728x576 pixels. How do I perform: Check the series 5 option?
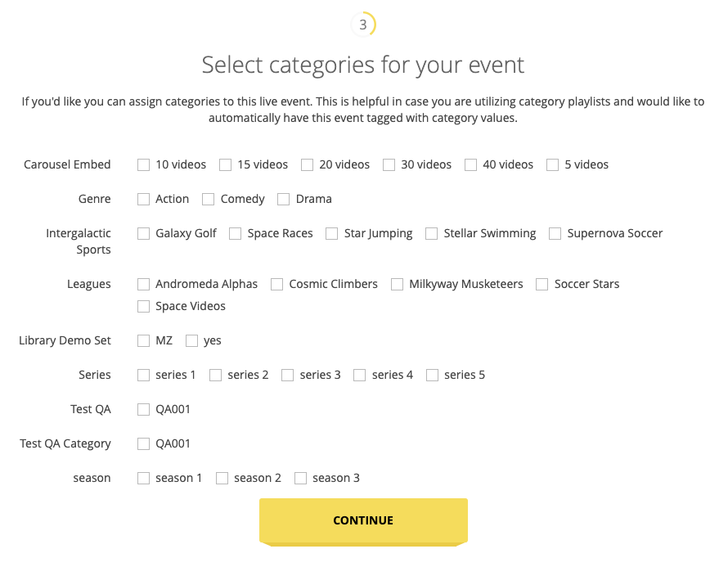point(433,375)
